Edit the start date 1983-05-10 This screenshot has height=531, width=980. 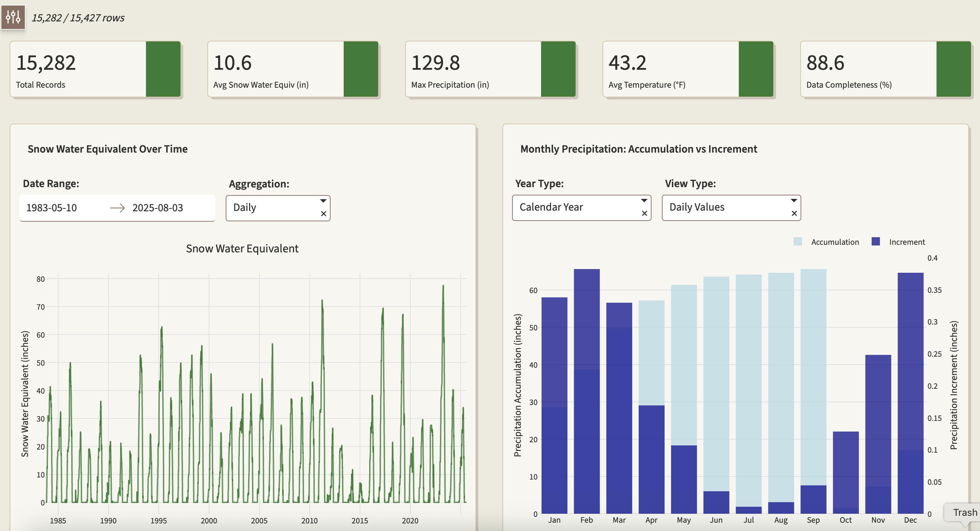tap(52, 208)
